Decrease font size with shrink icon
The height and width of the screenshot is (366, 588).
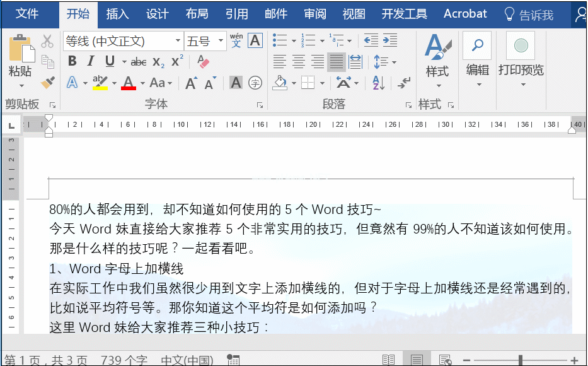tap(210, 83)
